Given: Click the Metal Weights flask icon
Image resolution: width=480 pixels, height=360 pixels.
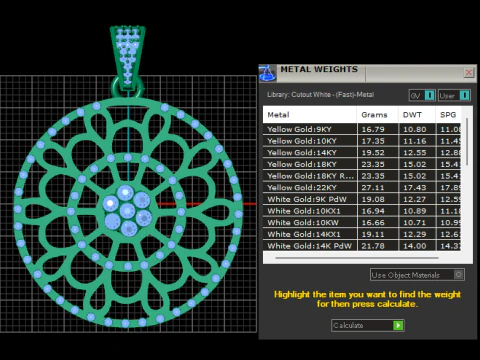Looking at the screenshot, I should (267, 73).
